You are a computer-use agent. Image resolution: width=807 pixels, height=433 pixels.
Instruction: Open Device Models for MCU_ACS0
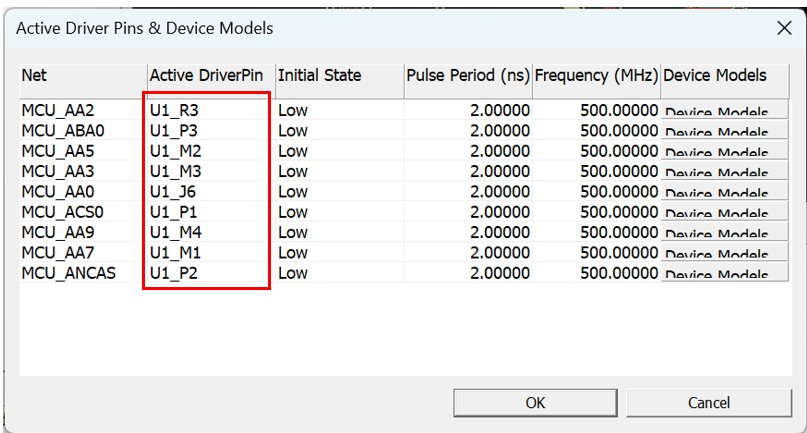coord(724,212)
